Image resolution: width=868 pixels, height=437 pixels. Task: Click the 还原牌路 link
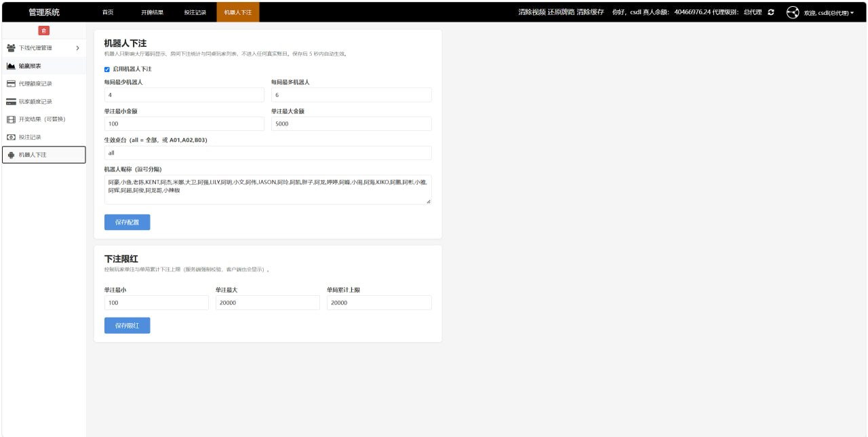(x=561, y=12)
